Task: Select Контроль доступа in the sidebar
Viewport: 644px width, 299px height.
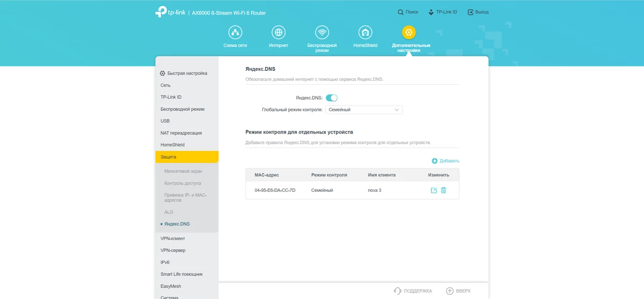Action: point(182,183)
